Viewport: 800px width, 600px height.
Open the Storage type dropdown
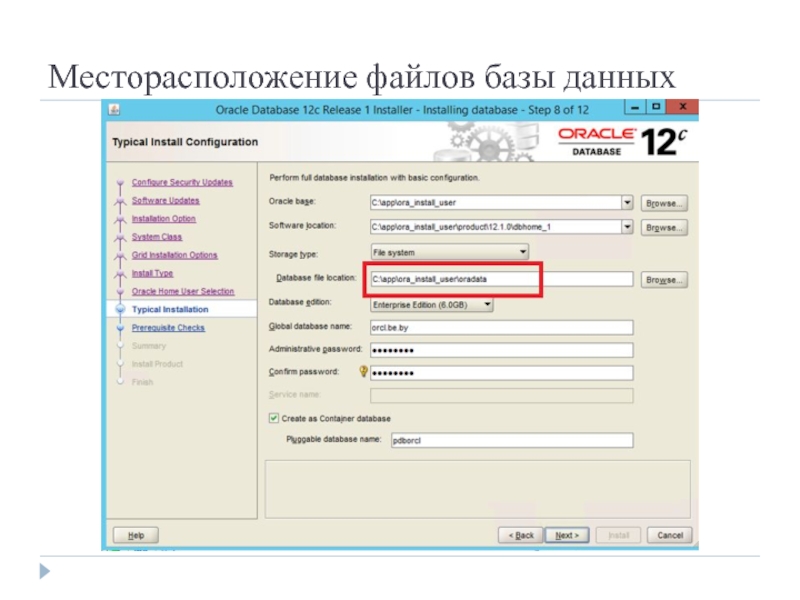click(x=449, y=252)
